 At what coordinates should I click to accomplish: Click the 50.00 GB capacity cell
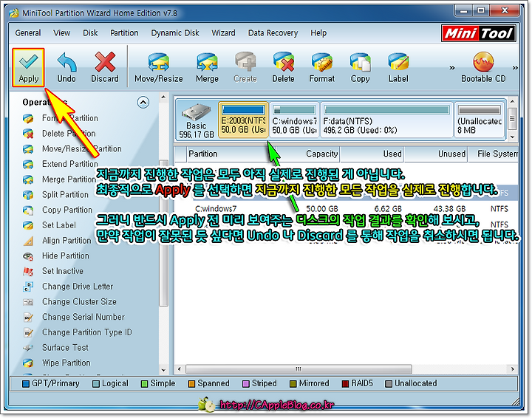[x=321, y=209]
